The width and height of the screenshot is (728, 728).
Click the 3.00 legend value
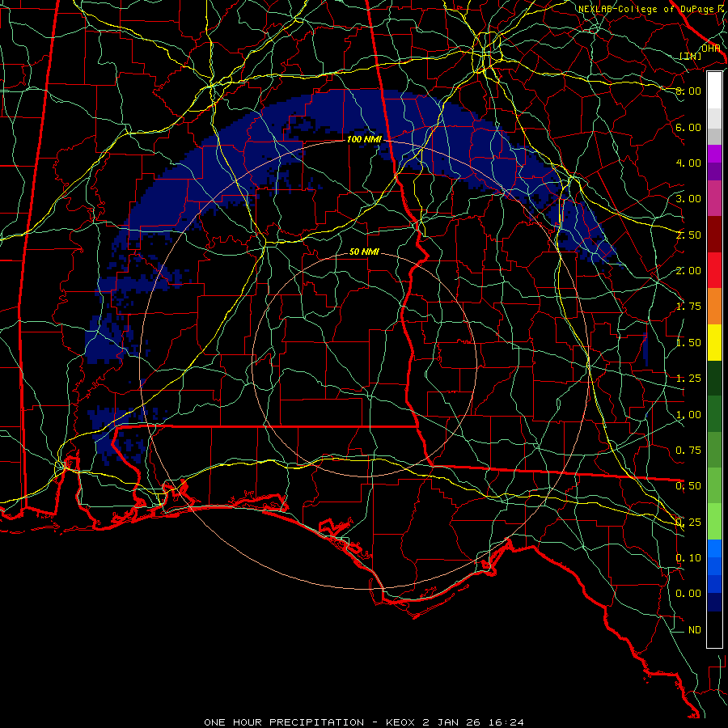pos(688,199)
